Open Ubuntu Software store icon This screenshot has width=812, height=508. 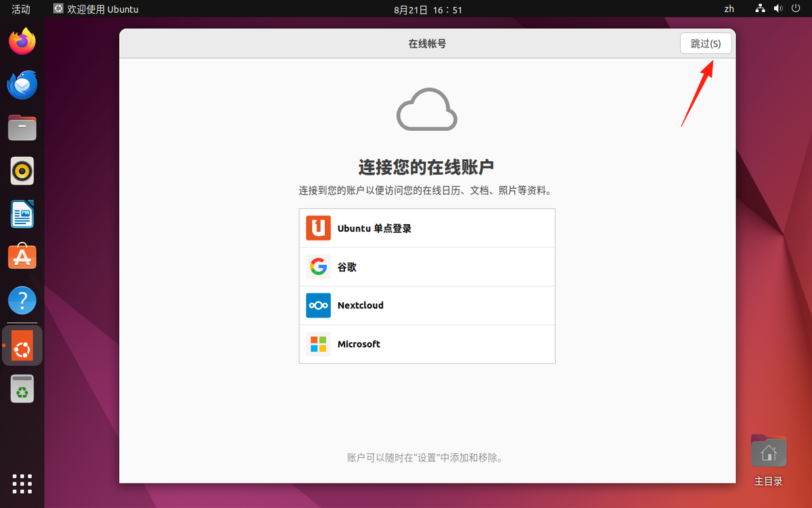pyautogui.click(x=22, y=258)
